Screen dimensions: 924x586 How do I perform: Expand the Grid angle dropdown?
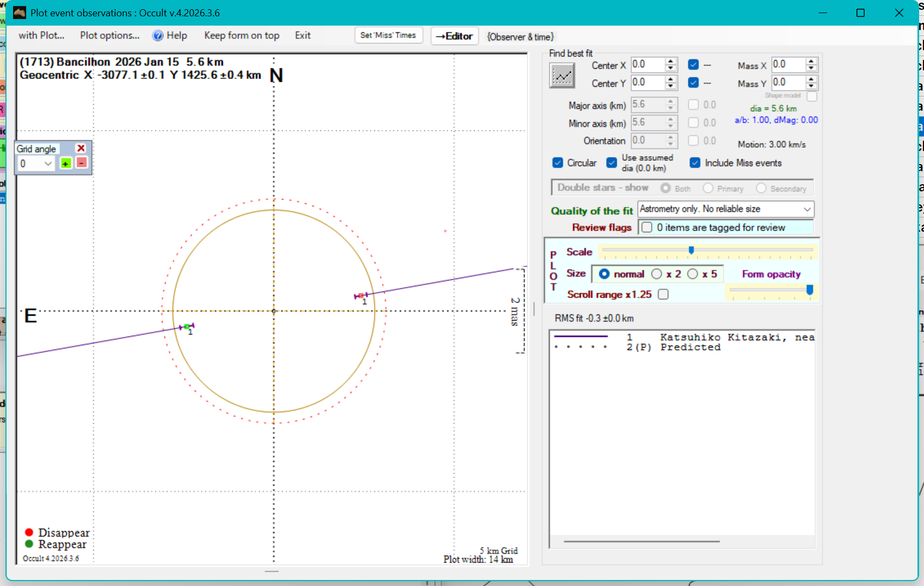pyautogui.click(x=48, y=164)
